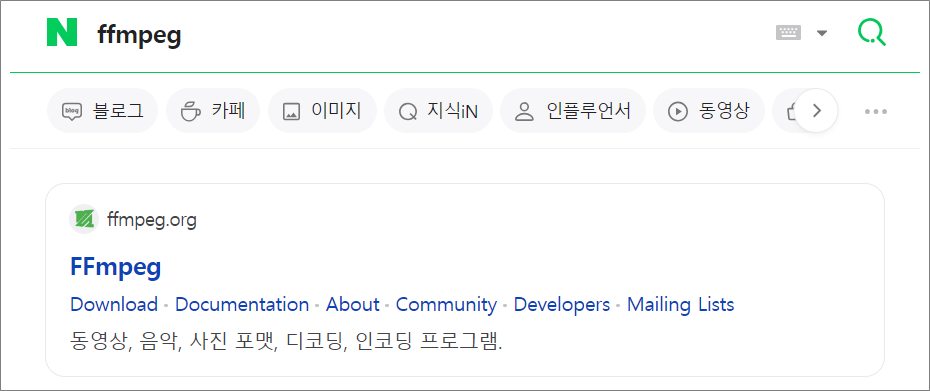This screenshot has width=930, height=391.
Task: Switch to the 이미지 tab
Action: click(x=322, y=110)
